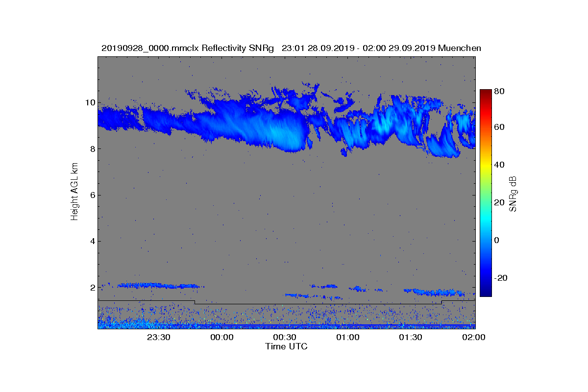Viewport: 588px width, 392px height.
Task: Select the 'Height AGL km' y-axis label
Action: (x=74, y=192)
